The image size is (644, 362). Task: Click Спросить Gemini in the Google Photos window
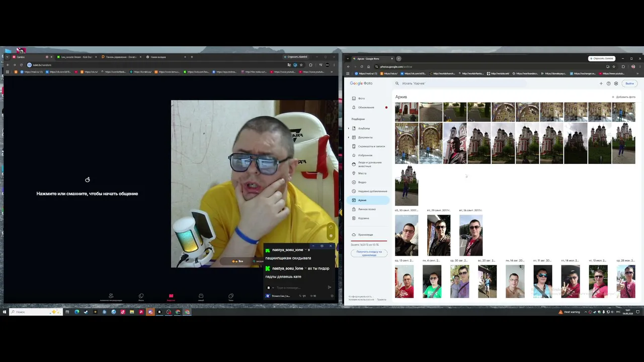click(602, 58)
